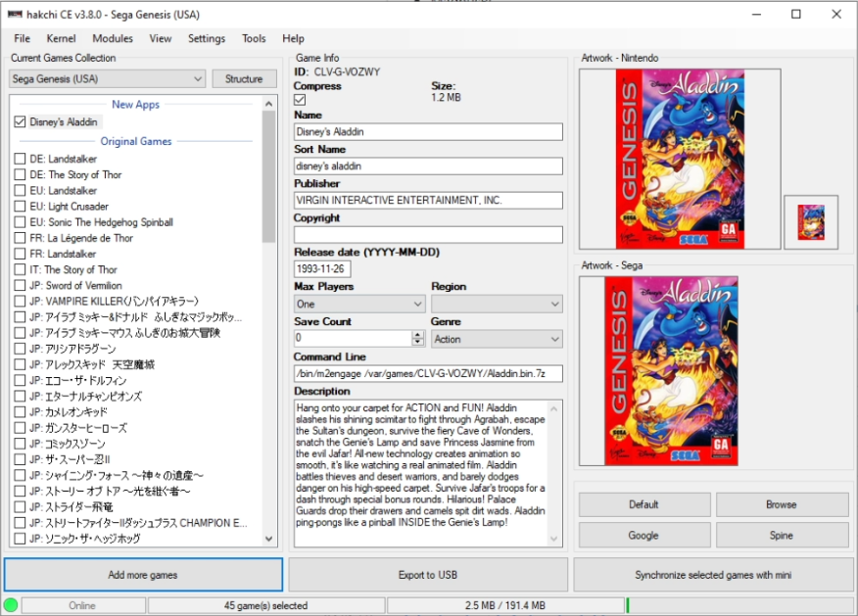Viewport: 858px width, 616px height.
Task: Click the Sort Name input field
Action: coord(428,166)
